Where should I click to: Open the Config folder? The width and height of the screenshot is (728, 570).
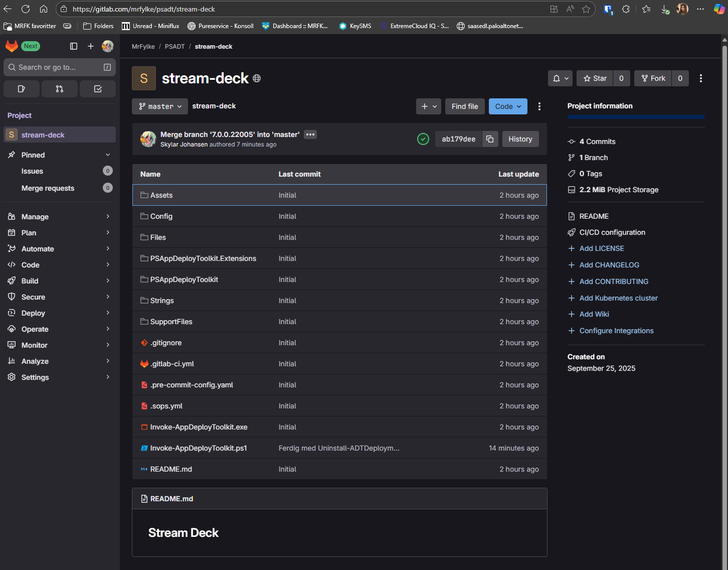point(161,216)
